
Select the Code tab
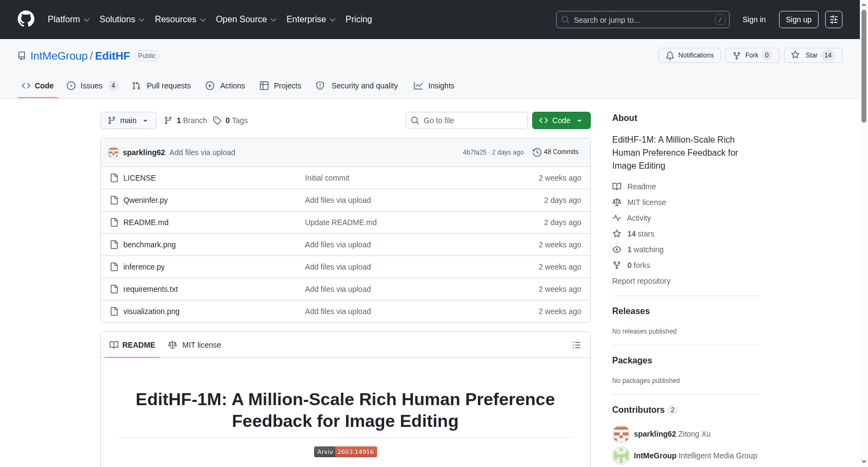[x=38, y=86]
